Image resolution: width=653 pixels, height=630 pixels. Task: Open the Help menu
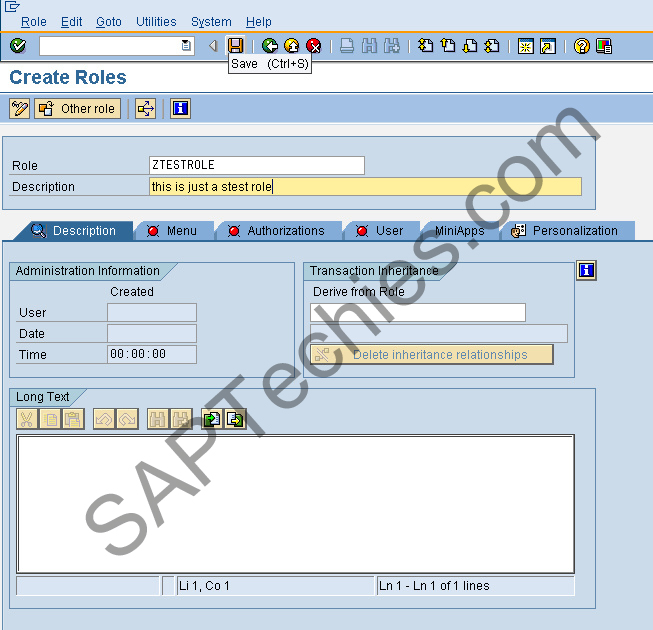click(259, 22)
